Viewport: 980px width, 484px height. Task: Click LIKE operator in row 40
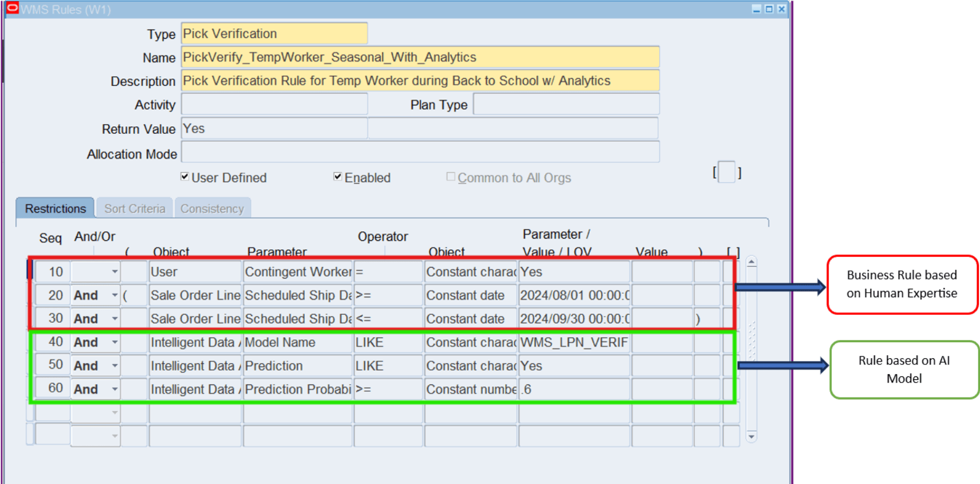tap(388, 342)
